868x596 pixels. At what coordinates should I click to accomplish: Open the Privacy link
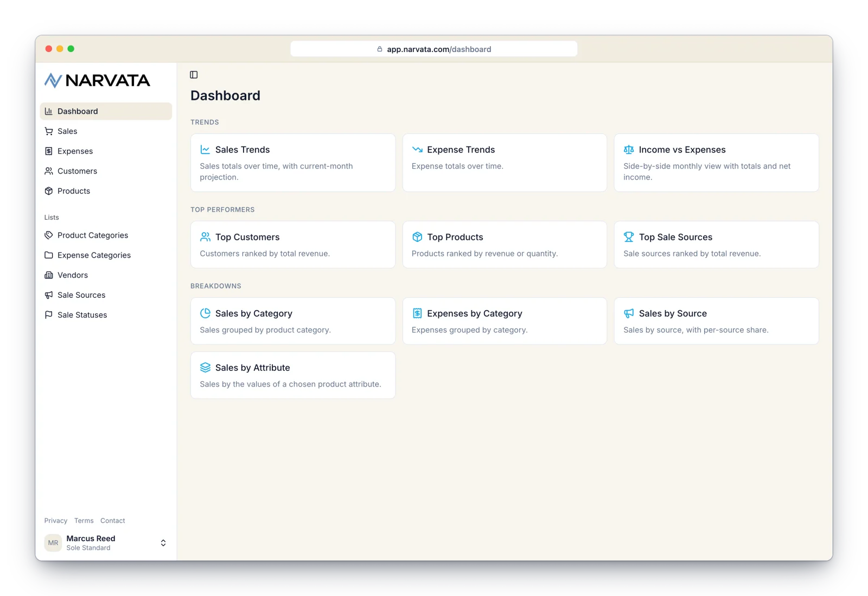[56, 521]
